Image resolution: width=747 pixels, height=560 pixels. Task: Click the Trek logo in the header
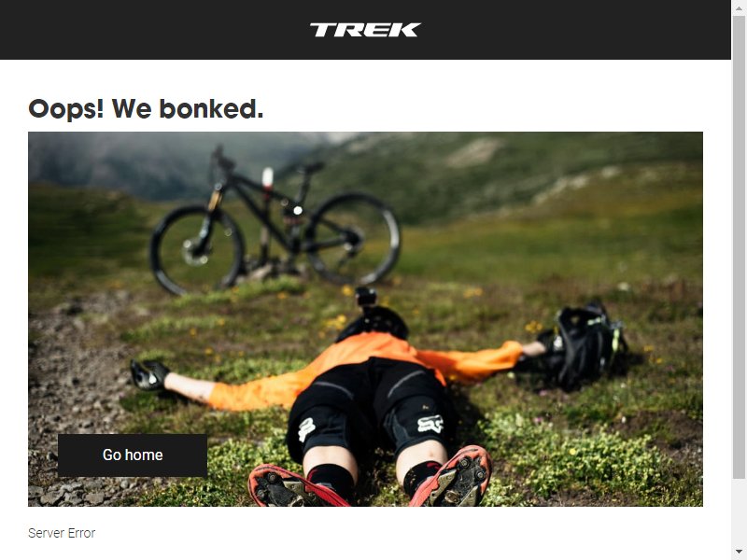tap(365, 30)
